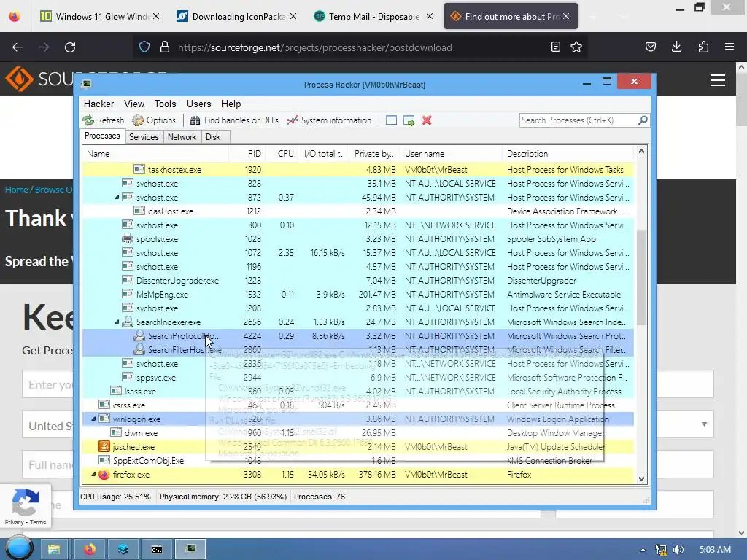Collapse the firefox.exe tree node
Viewport: 747px width, 560px height.
(93, 474)
